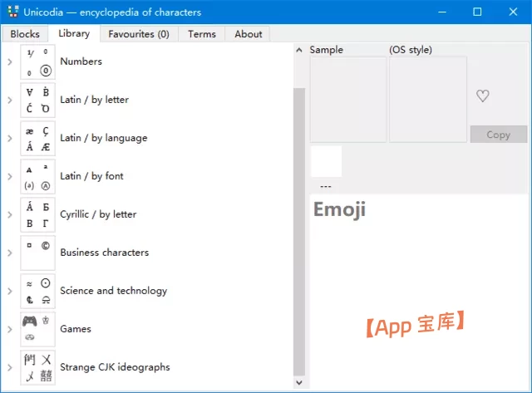Expand Cyrillic / by letter node
The height and width of the screenshot is (393, 532).
click(10, 214)
